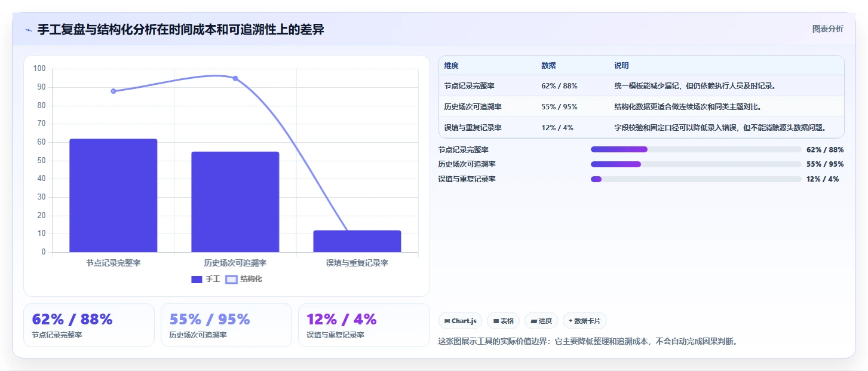Click the 历史场次可追溯率 bar in chart
The width and height of the screenshot is (868, 371).
coord(235,202)
